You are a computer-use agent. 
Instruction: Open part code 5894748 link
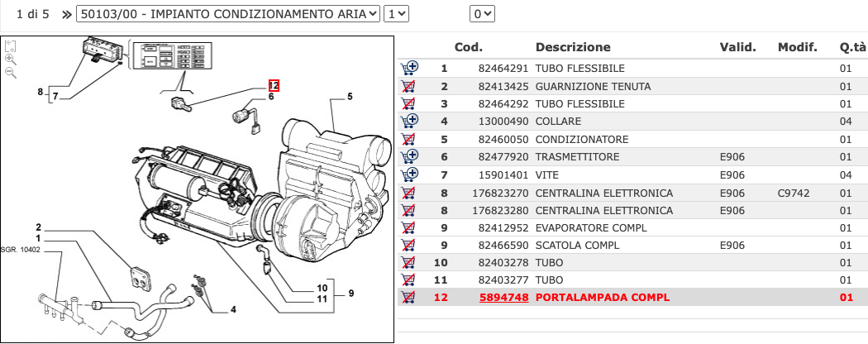[x=503, y=298]
